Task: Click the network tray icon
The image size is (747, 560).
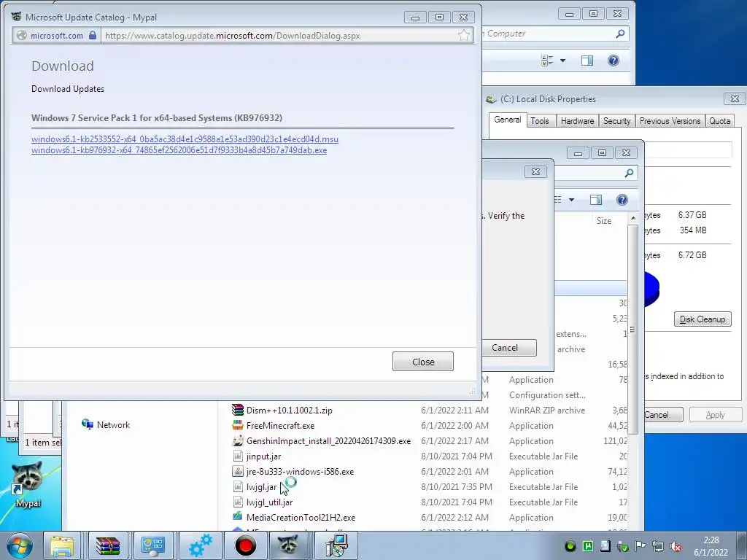Action: 658,547
